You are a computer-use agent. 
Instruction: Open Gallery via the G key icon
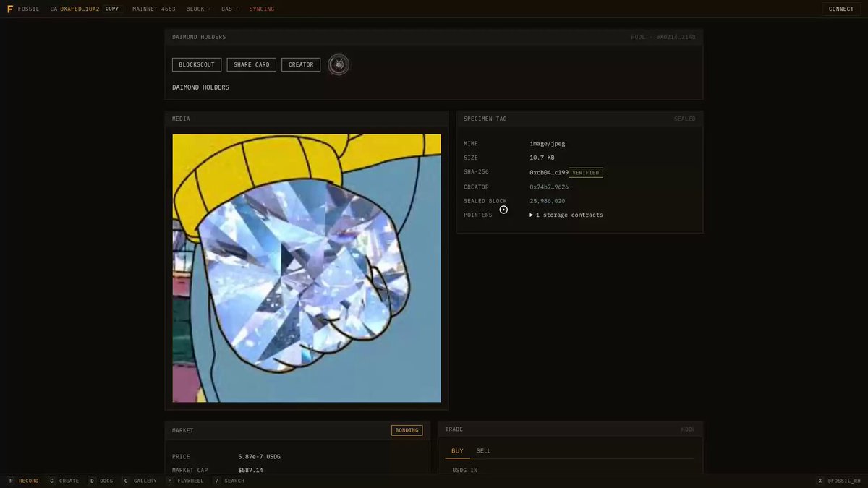pos(126,481)
